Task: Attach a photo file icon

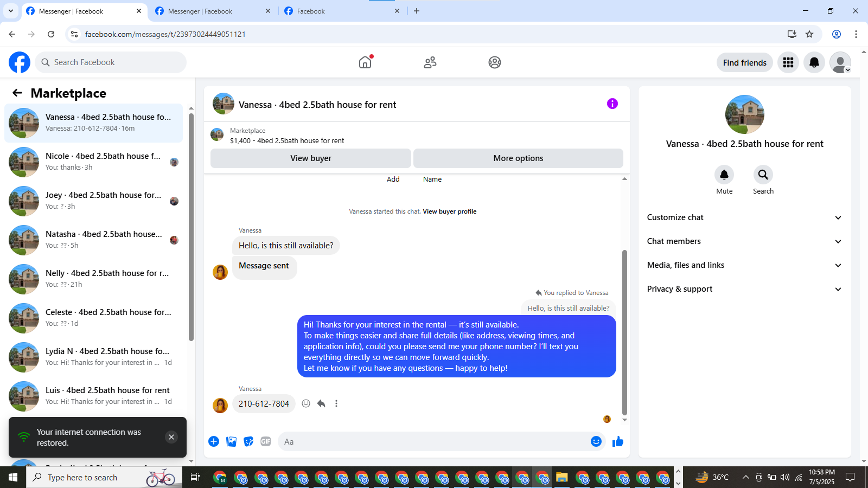Action: pyautogui.click(x=232, y=441)
